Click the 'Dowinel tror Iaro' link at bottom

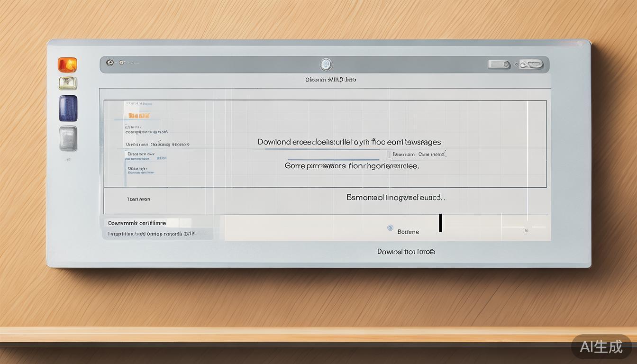tap(406, 252)
